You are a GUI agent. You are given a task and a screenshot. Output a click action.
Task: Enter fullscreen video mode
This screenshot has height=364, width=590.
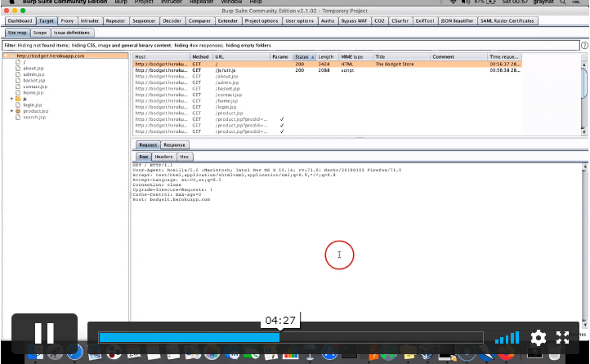[562, 338]
